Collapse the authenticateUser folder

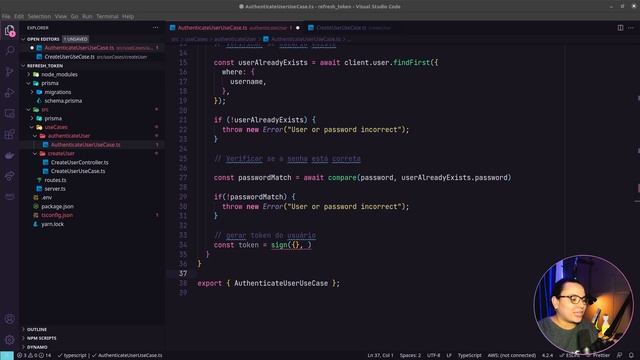pyautogui.click(x=69, y=136)
